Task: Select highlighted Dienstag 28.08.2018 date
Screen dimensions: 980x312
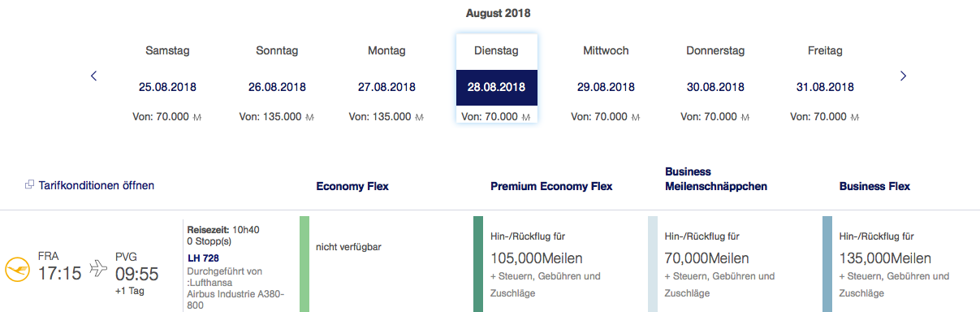Action: tap(496, 80)
